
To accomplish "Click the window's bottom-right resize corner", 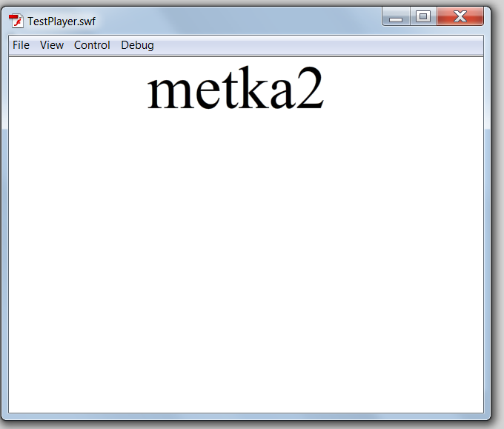I will point(487,416).
